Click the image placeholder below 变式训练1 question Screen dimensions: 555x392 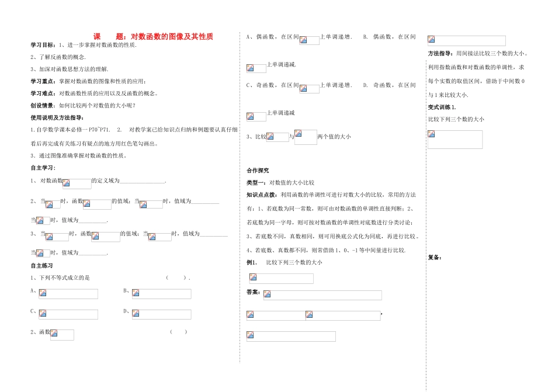[455, 140]
